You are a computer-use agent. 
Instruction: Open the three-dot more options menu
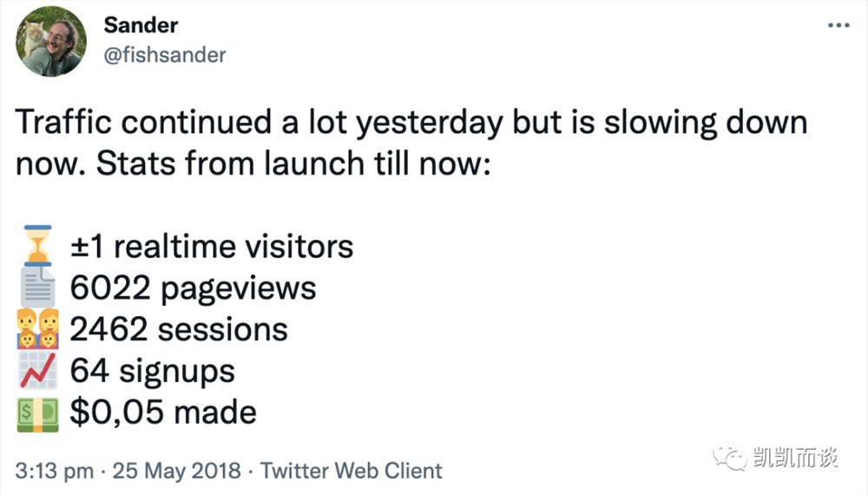click(x=838, y=25)
